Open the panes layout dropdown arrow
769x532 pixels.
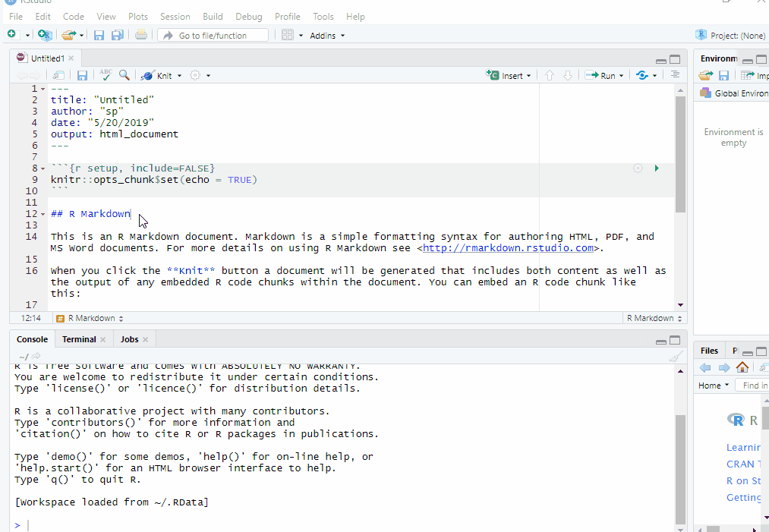pyautogui.click(x=301, y=36)
